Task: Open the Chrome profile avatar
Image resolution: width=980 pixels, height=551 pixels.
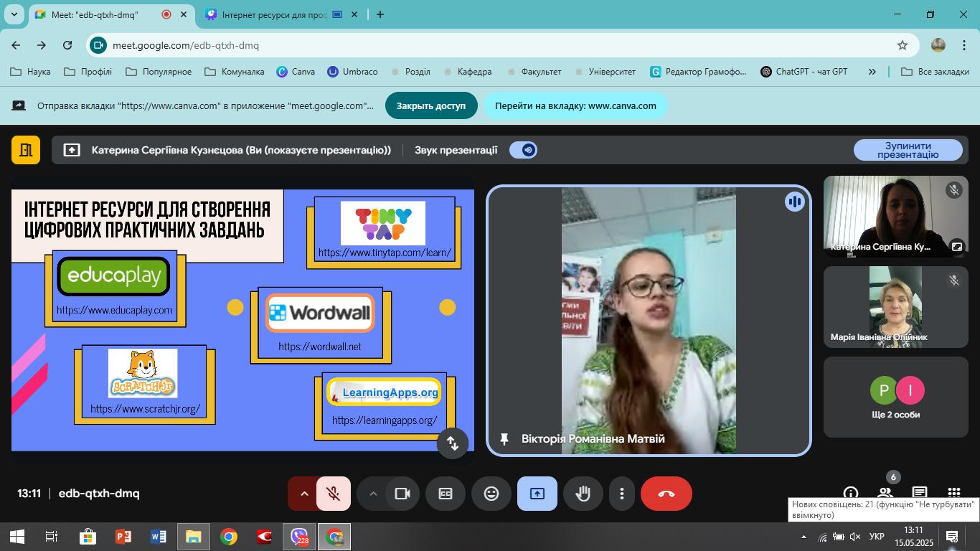Action: [938, 45]
